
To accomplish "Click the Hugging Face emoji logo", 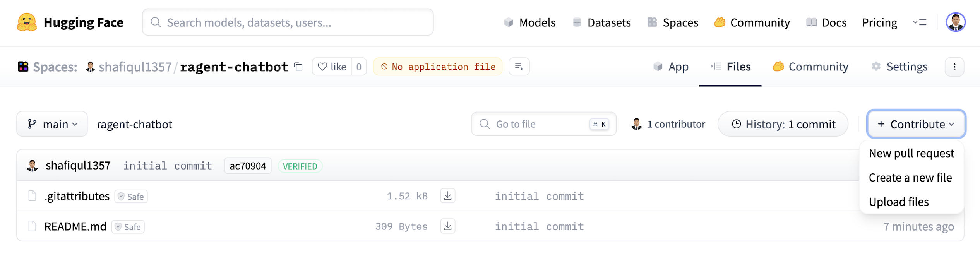I will [x=27, y=22].
